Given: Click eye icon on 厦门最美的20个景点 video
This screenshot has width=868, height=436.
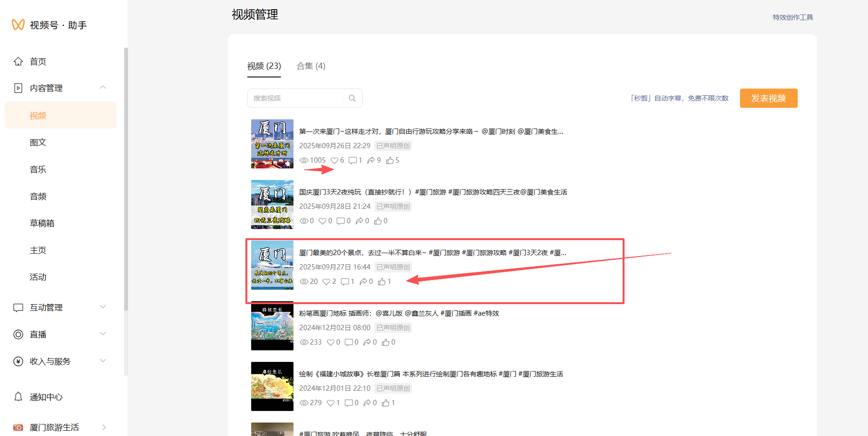Looking at the screenshot, I should 304,282.
